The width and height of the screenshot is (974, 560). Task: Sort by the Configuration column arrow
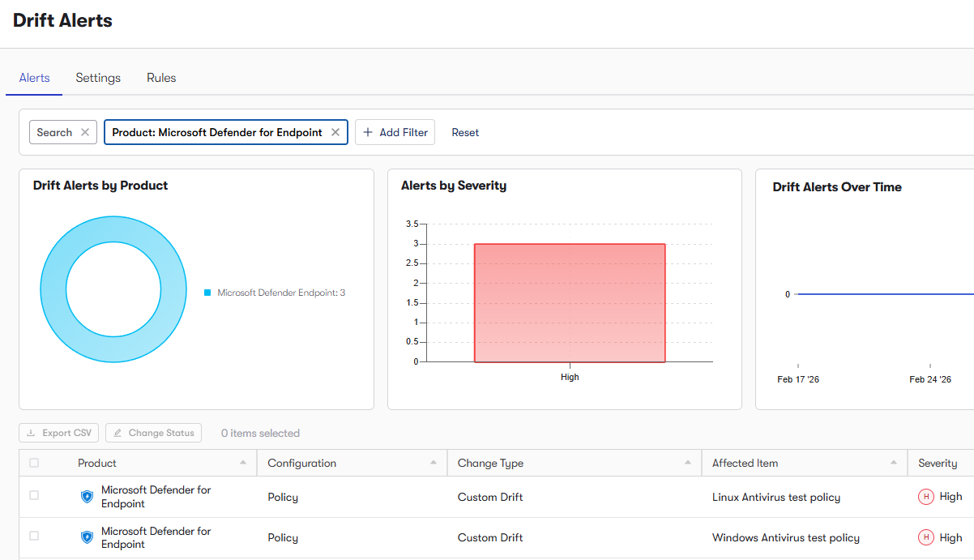coord(433,463)
